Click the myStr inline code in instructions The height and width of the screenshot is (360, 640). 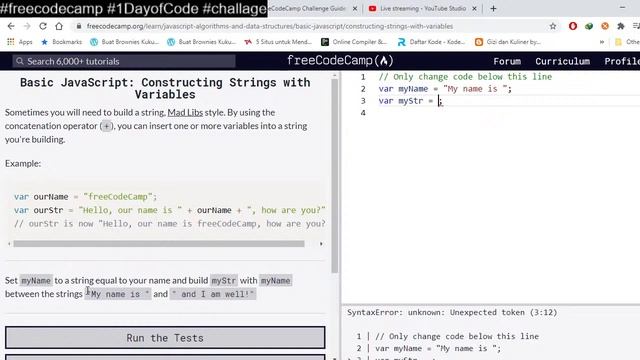click(223, 280)
